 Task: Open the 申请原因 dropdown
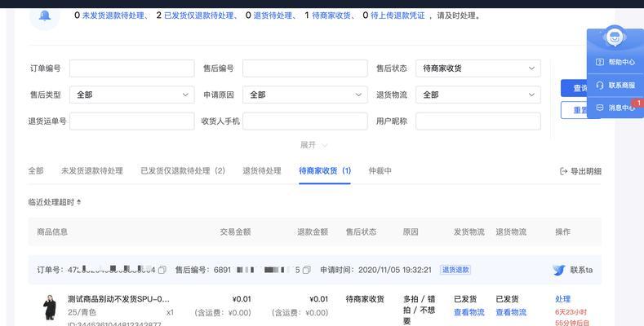304,95
